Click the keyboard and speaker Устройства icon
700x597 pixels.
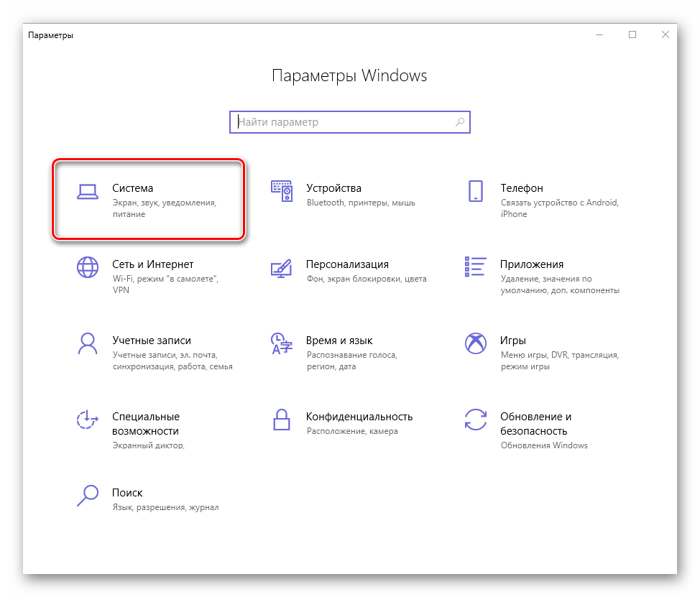point(281,191)
